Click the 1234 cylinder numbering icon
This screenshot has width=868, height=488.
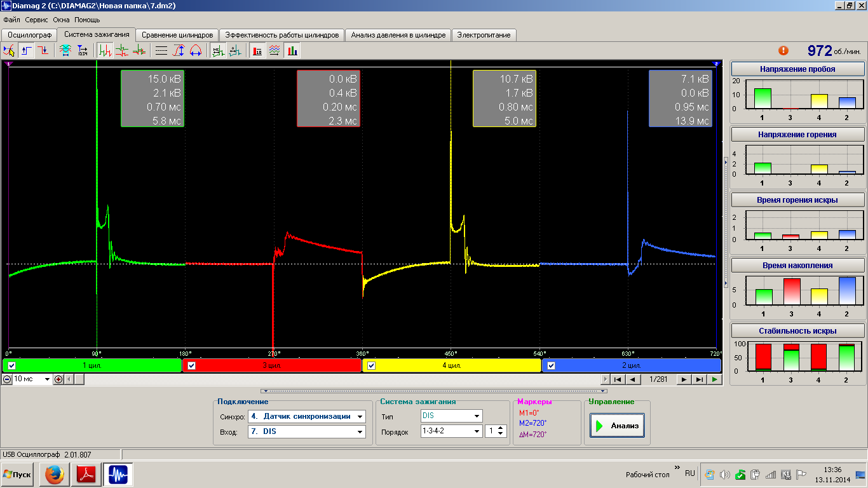[x=83, y=51]
